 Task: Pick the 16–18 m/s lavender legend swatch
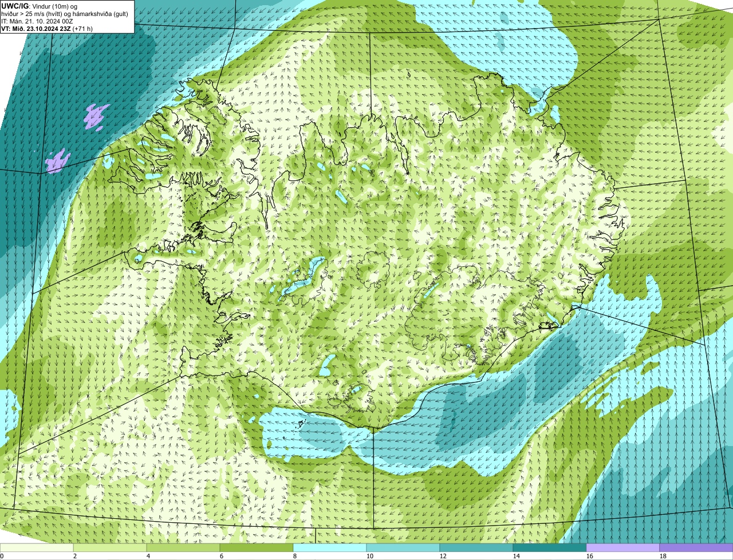[623, 548]
